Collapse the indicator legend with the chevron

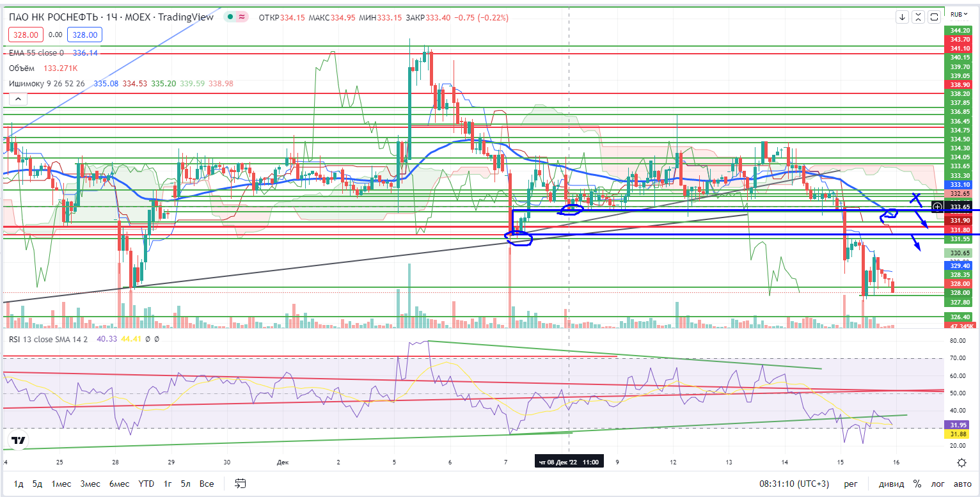pyautogui.click(x=18, y=99)
